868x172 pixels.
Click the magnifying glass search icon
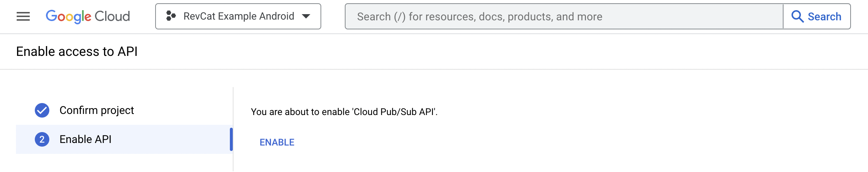pos(797,16)
